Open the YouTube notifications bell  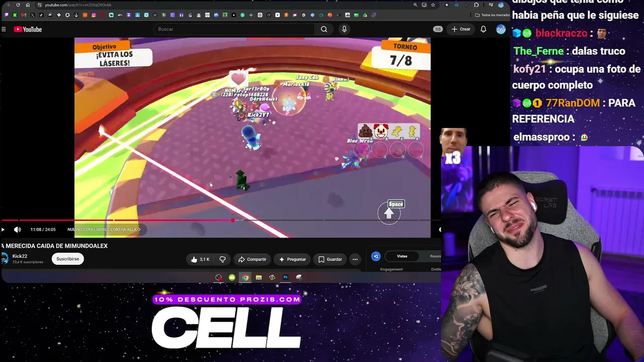pos(484,29)
